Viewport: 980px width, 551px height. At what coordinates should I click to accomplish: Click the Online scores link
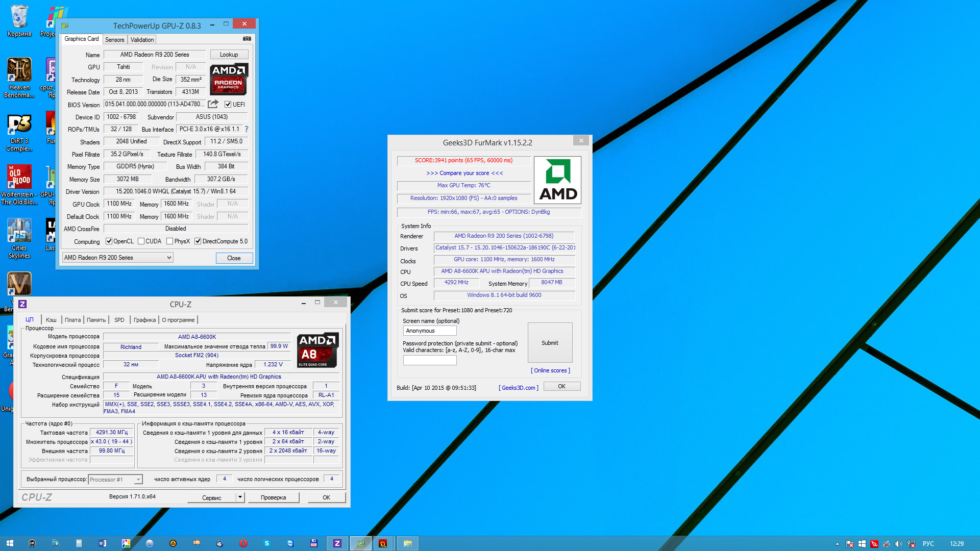pos(550,370)
